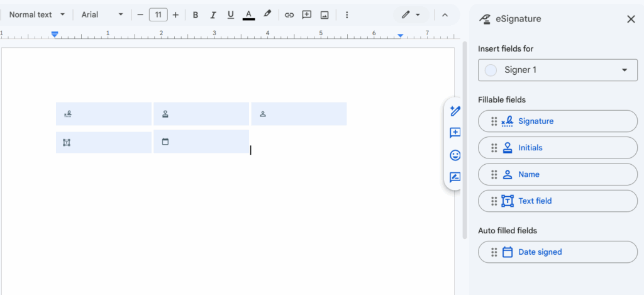
Task: Toggle bold formatting
Action: pos(196,15)
